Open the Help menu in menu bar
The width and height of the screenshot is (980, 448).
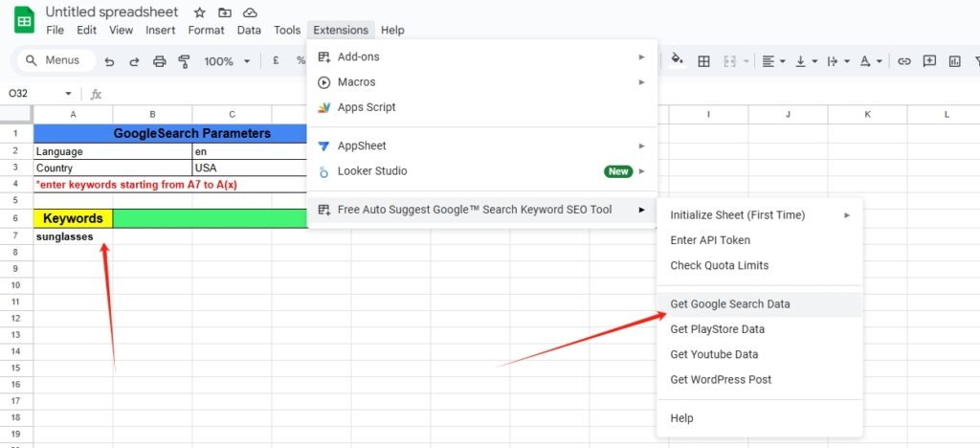click(392, 30)
